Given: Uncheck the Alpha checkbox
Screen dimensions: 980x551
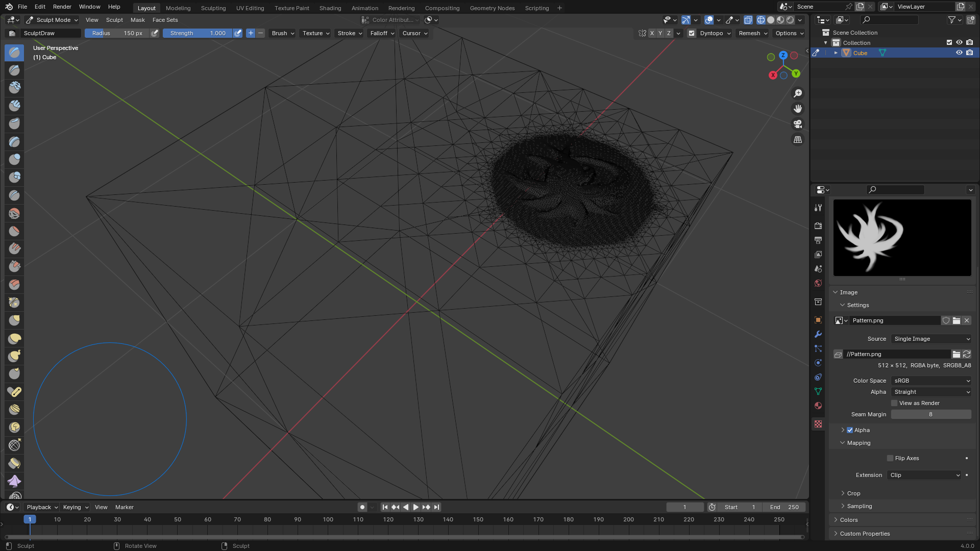Looking at the screenshot, I should pyautogui.click(x=850, y=430).
